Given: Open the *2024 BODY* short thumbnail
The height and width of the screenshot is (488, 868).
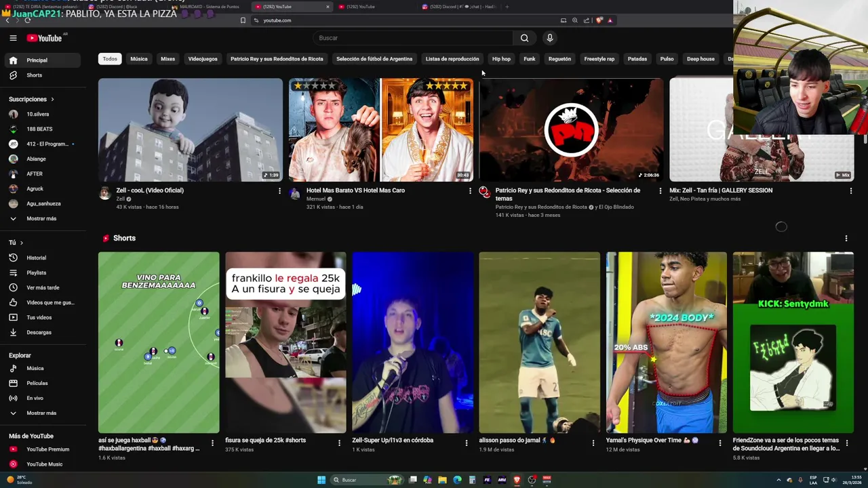Looking at the screenshot, I should coord(666,342).
